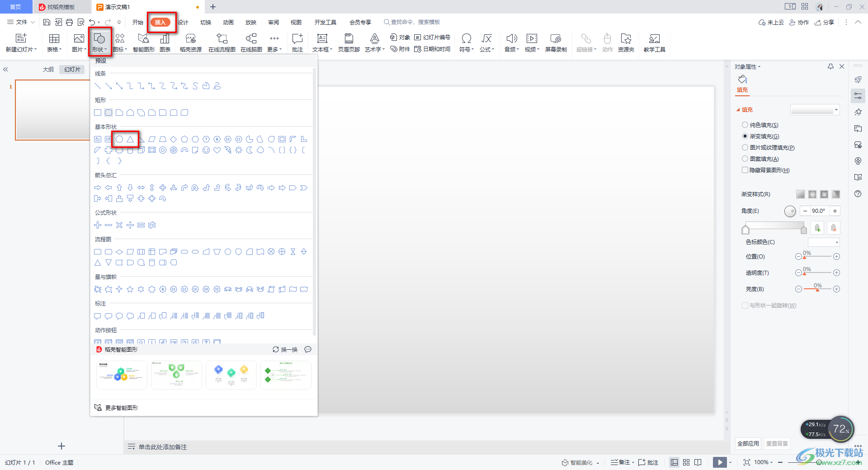Open the smart graphics (智能图形) tool
Viewport: 868px width, 470px height.
143,42
